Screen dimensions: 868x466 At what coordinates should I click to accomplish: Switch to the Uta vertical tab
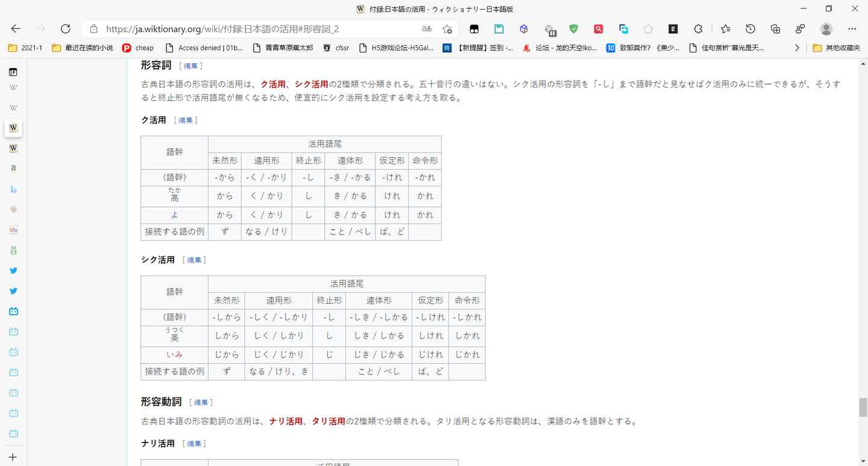13,230
